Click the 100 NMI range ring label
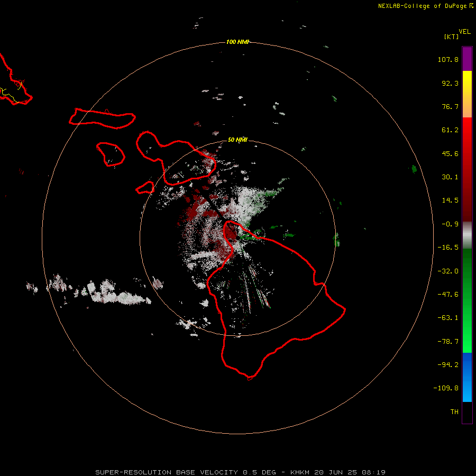 point(237,42)
